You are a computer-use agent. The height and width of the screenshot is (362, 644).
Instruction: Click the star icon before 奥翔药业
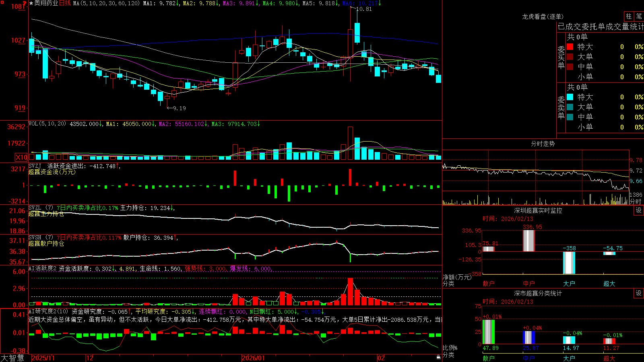coord(31,3)
